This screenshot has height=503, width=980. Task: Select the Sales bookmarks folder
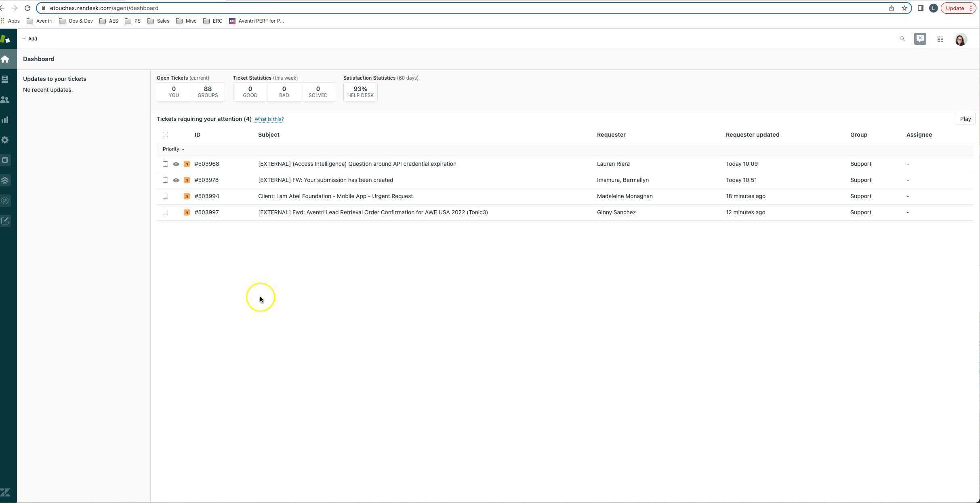click(x=158, y=21)
